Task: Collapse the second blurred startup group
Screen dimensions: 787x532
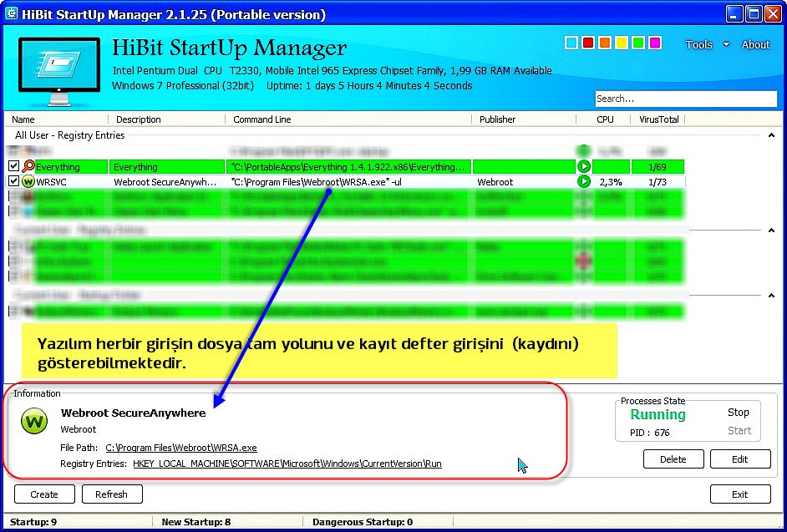Action: [771, 231]
